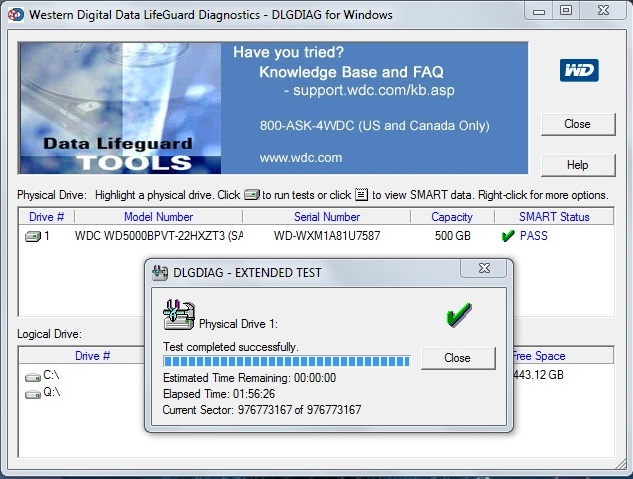Image resolution: width=633 pixels, height=479 pixels.
Task: Select model WDC WD5000BPVT-22HXZT3 cell
Action: (x=159, y=236)
